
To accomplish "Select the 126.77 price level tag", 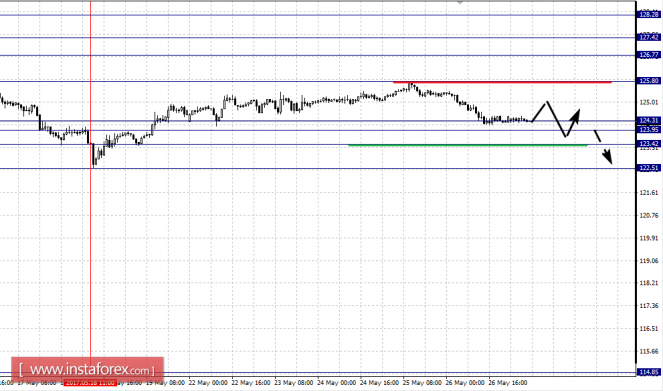I will [x=649, y=55].
